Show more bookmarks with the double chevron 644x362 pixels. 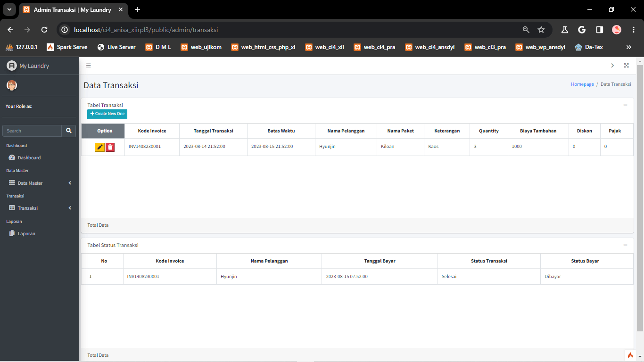628,47
